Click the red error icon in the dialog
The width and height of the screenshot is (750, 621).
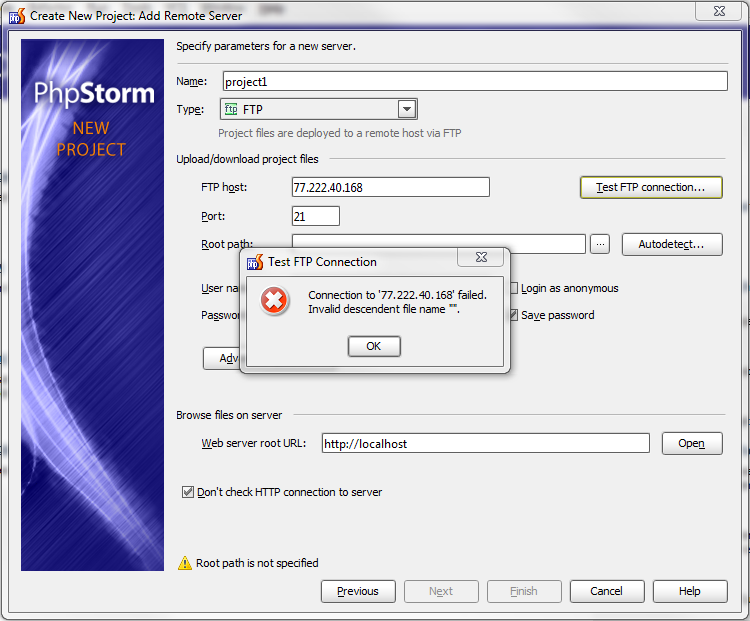[x=274, y=301]
